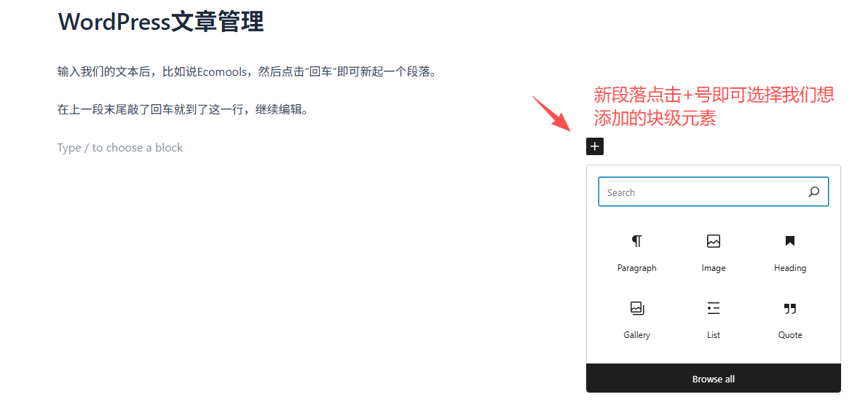This screenshot has height=413, width=868.
Task: Click the 'Quote' text label
Action: click(x=789, y=335)
